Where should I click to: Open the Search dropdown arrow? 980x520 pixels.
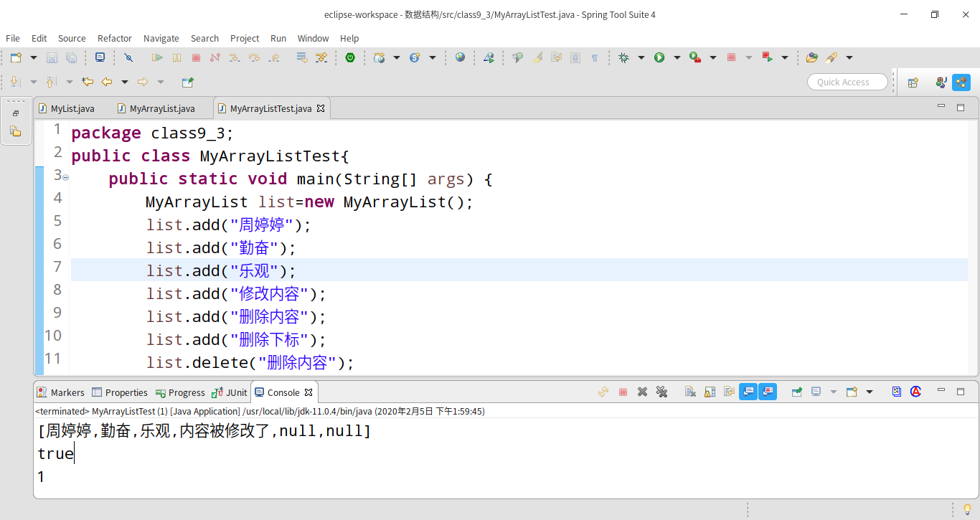pos(849,57)
